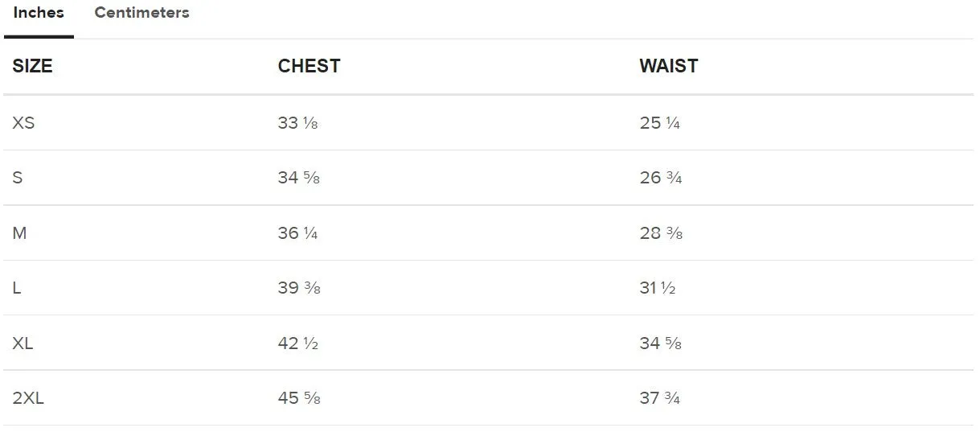Click the WAIST column header

coord(668,66)
